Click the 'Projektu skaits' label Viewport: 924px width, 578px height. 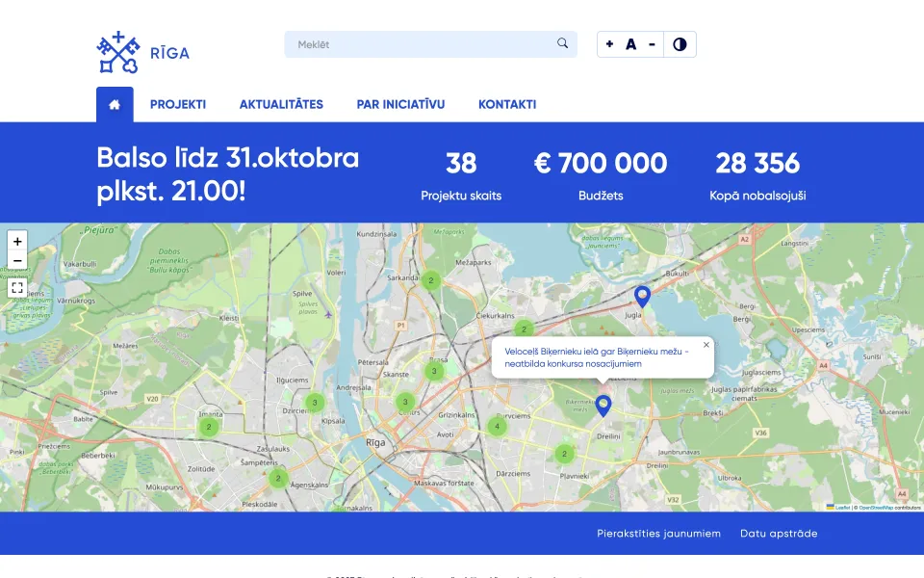461,196
